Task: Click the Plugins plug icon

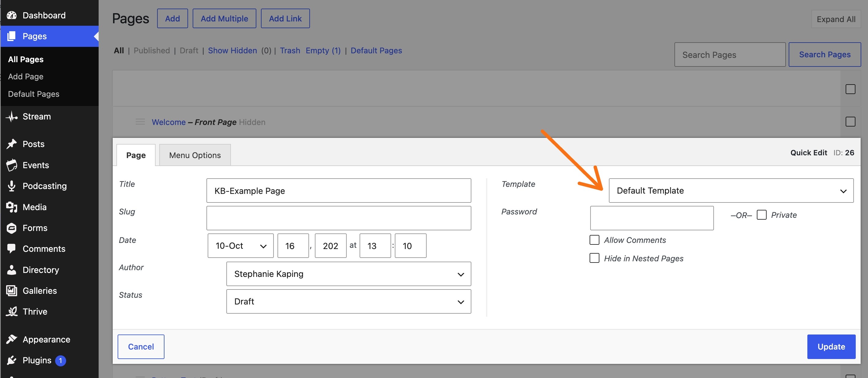Action: (12, 360)
